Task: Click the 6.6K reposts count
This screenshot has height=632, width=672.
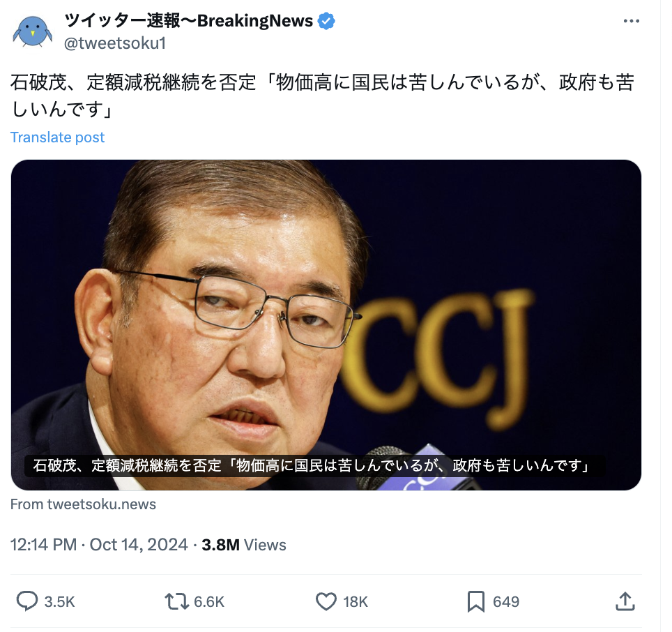Action: pos(209,601)
